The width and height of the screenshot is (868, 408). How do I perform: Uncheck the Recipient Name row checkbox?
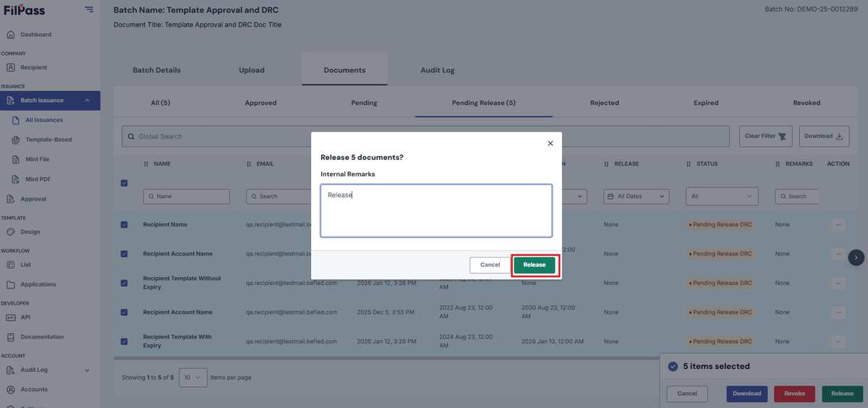(x=124, y=224)
